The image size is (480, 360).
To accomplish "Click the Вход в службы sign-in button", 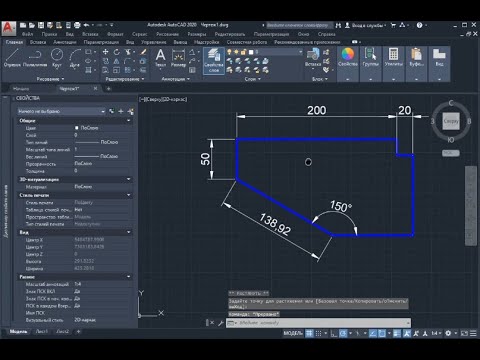I will point(366,25).
